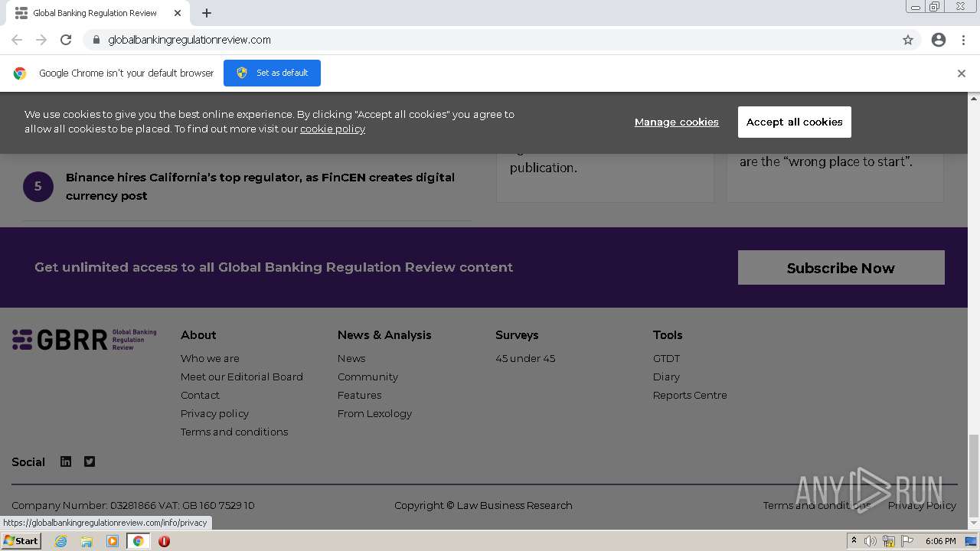Open the Chrome three-dot menu

pos(963,40)
